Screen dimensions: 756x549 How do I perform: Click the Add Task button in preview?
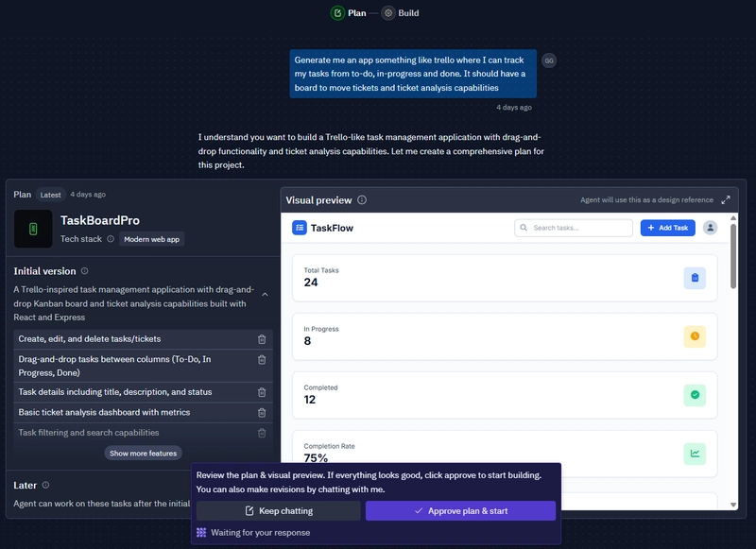(668, 228)
